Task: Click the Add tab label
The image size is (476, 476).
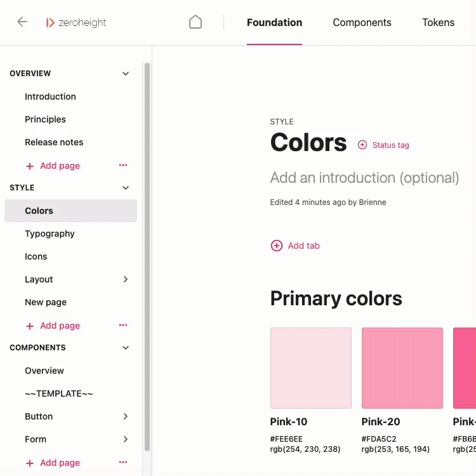Action: (303, 246)
